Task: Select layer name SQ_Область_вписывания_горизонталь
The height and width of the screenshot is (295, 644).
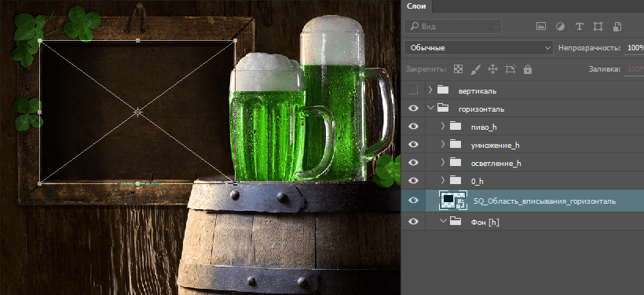Action: click(x=544, y=201)
